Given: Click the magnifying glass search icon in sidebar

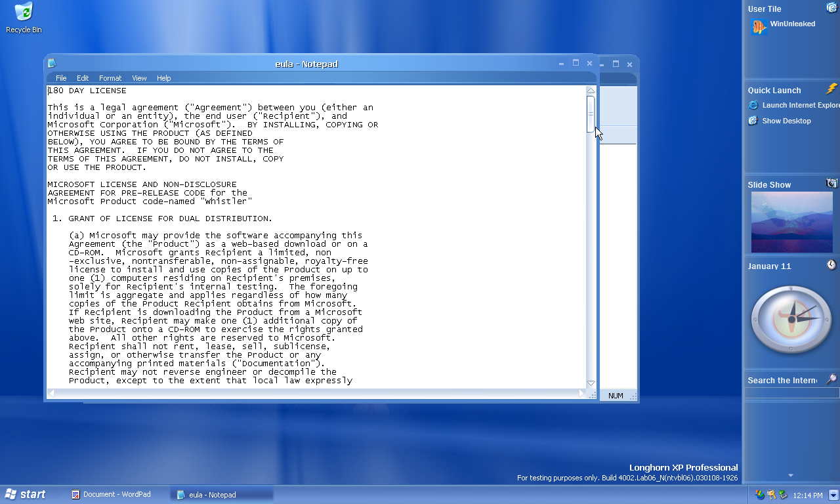Looking at the screenshot, I should (x=831, y=379).
